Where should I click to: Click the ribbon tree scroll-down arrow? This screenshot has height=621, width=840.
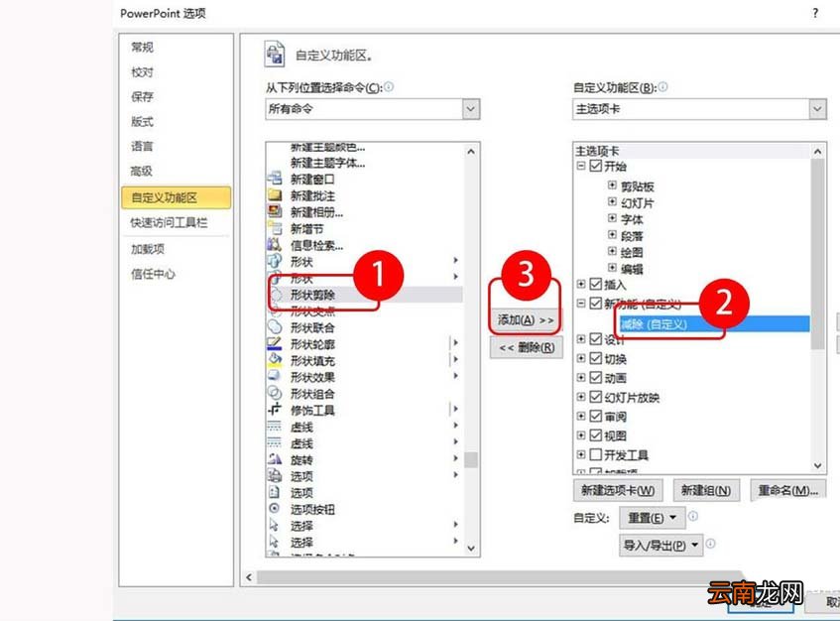pyautogui.click(x=817, y=465)
